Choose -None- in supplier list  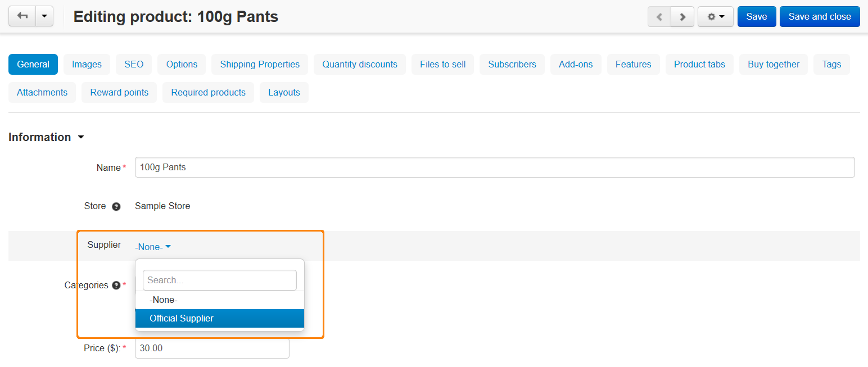point(220,300)
